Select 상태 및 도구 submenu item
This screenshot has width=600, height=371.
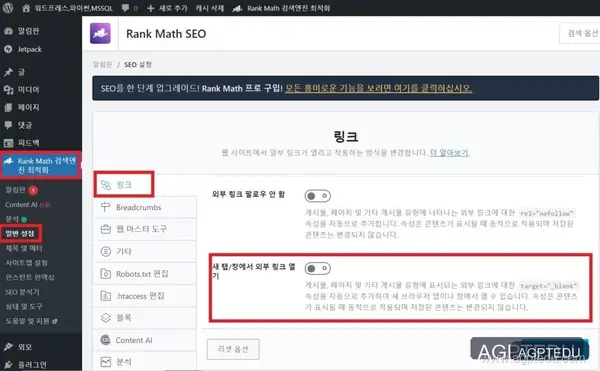click(x=24, y=306)
